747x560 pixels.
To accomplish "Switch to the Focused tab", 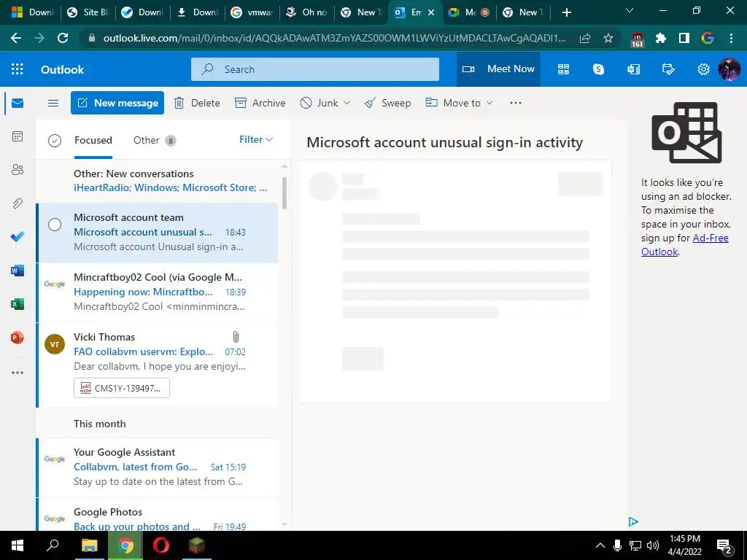I will (93, 140).
